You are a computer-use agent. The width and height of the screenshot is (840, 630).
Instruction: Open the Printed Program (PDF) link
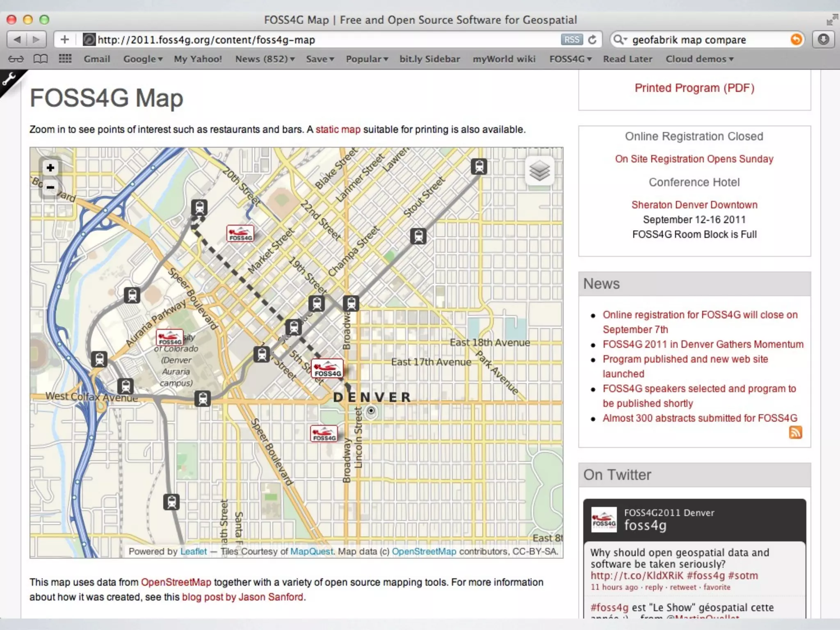point(694,88)
